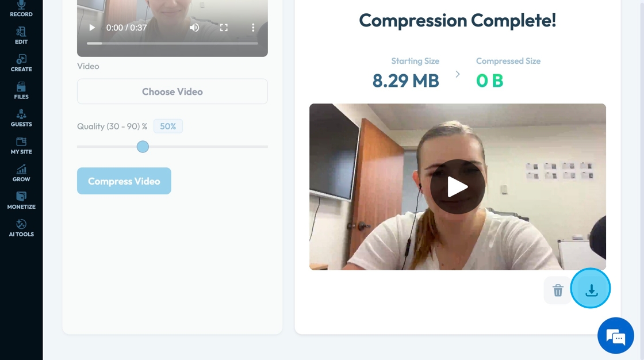Toggle fullscreen on the source video
Image resolution: width=644 pixels, height=360 pixels.
(x=224, y=28)
